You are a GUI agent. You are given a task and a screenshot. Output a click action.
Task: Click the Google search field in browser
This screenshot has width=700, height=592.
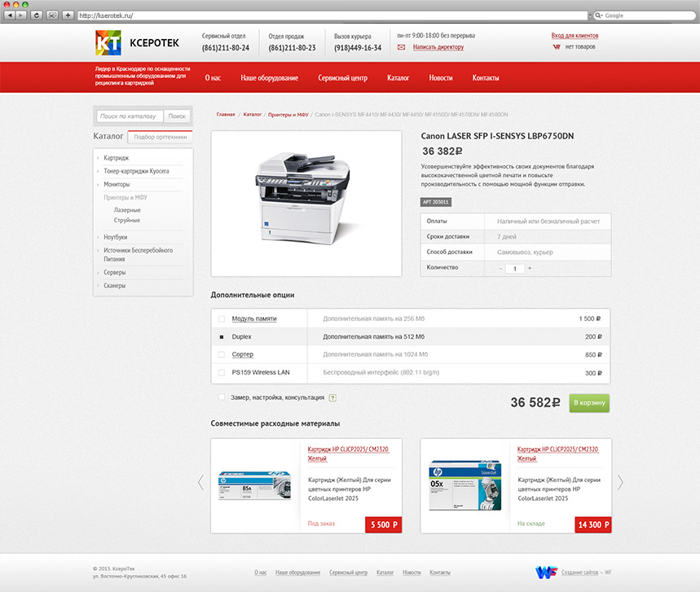click(645, 15)
